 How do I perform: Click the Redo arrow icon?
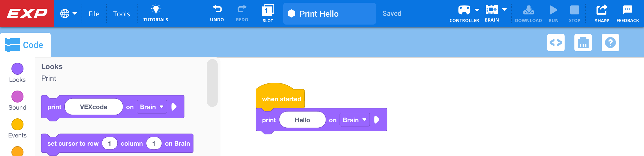click(x=242, y=9)
